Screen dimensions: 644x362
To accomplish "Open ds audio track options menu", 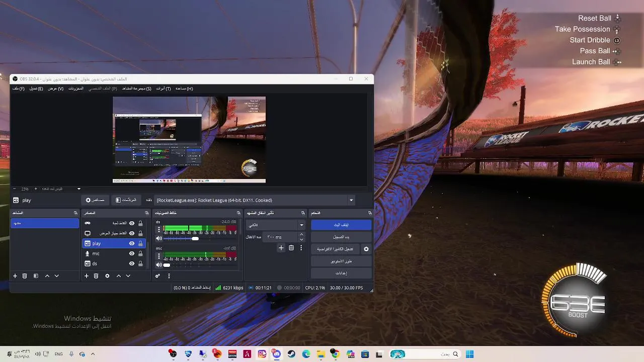I will click(159, 230).
